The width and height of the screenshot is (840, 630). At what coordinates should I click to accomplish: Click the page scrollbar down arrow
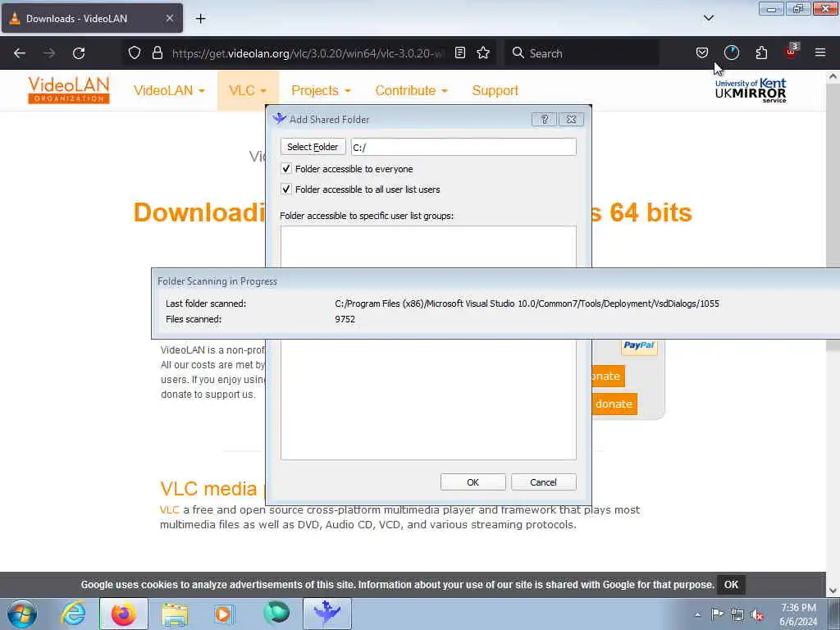pos(833,591)
